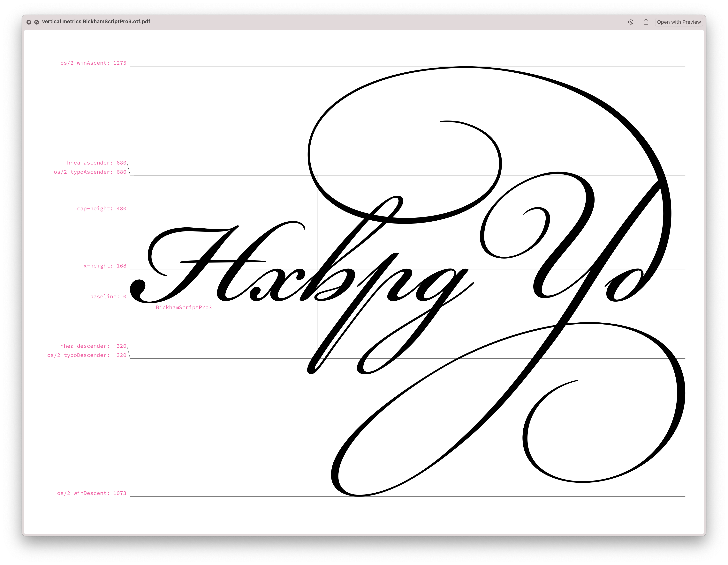Click the os/2 winDescent: 1073 label
Screen dimensions: 728x565
click(x=91, y=493)
